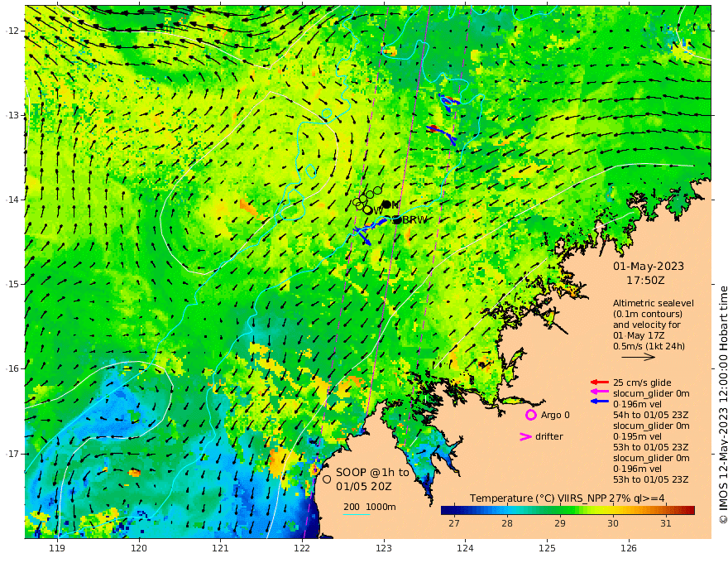Click the latitude axis label -16
728x563 pixels.
click(12, 368)
